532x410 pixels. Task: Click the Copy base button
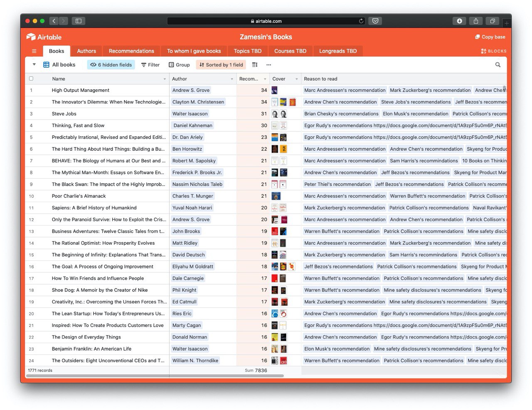click(x=490, y=37)
